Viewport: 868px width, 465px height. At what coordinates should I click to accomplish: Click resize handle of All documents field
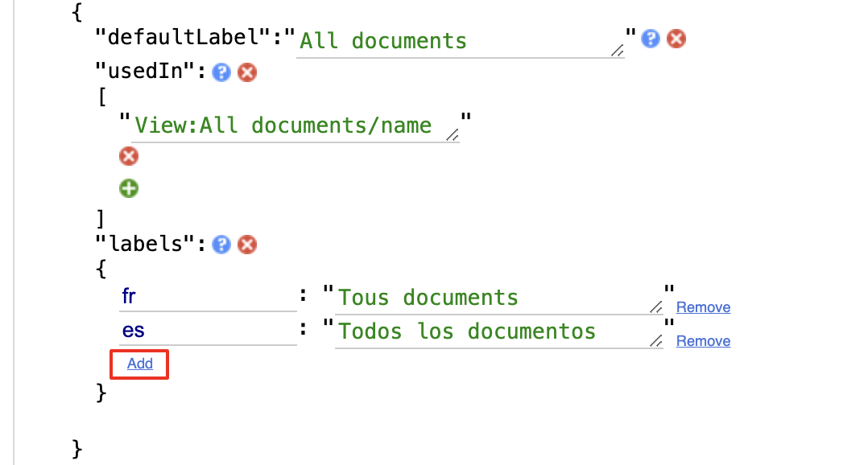pyautogui.click(x=618, y=51)
